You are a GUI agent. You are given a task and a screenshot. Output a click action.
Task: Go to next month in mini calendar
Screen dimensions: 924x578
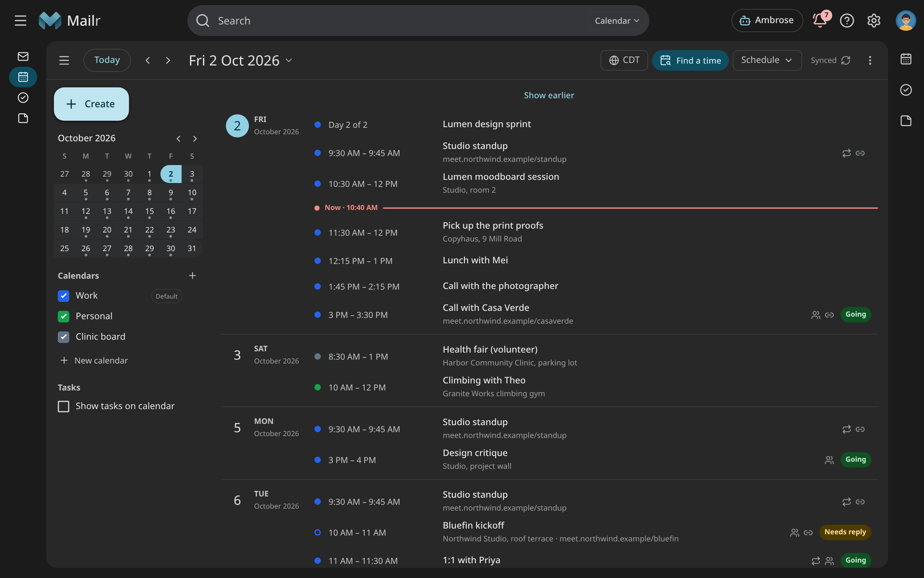click(x=195, y=139)
